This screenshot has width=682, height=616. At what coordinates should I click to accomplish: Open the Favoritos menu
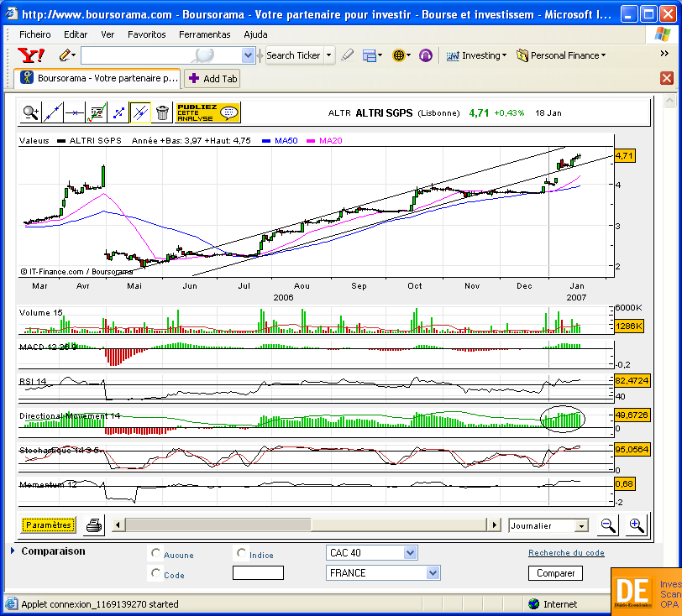pos(147,34)
